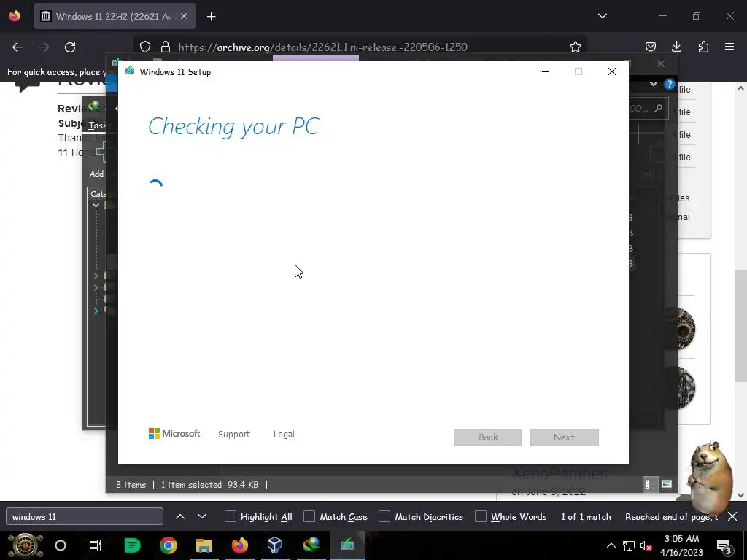
Task: Open Internet Download Manager taskbar icon
Action: [x=311, y=545]
